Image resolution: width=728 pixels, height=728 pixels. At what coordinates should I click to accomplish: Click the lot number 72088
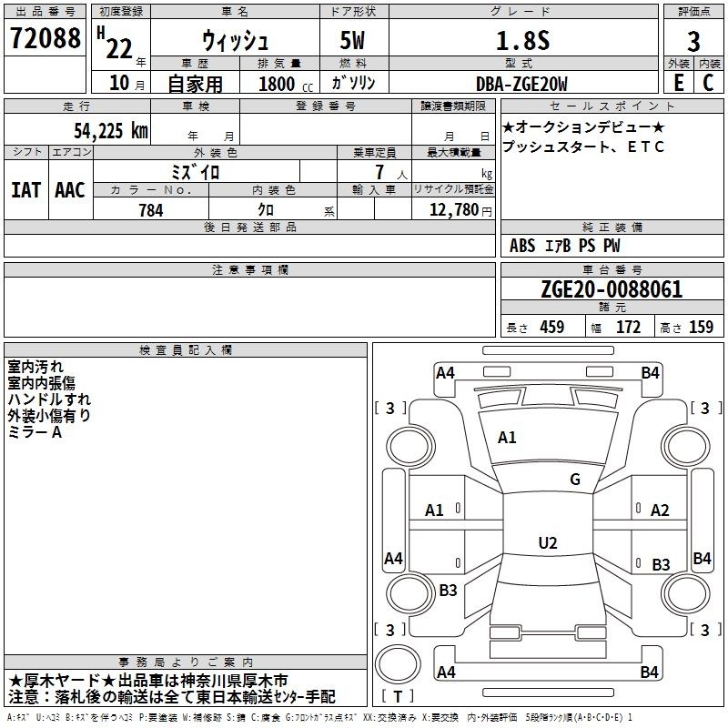coord(45,38)
